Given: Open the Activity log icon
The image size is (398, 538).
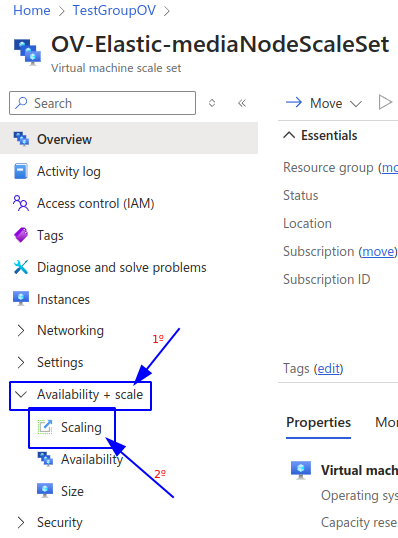Looking at the screenshot, I should (21, 171).
